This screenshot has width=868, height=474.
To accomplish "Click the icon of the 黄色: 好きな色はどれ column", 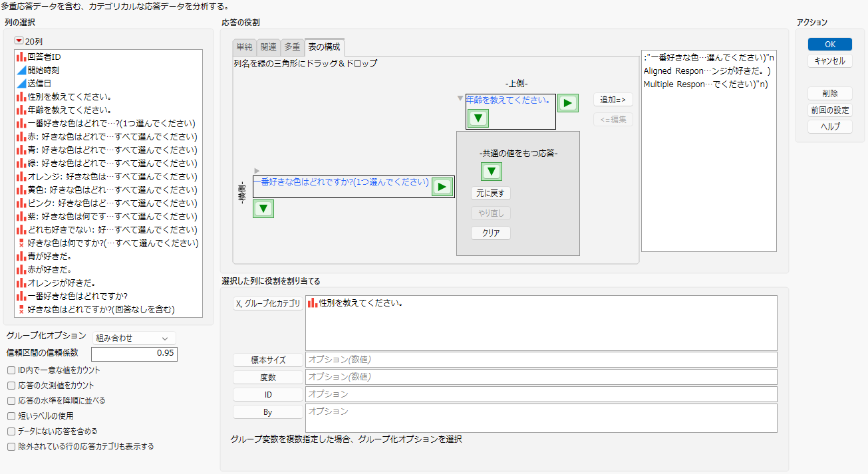I will coord(21,190).
